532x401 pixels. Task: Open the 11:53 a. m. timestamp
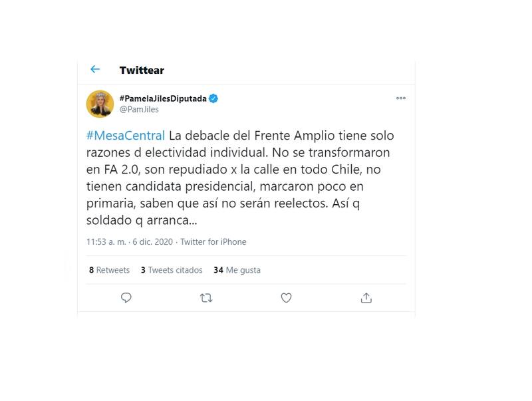point(105,242)
